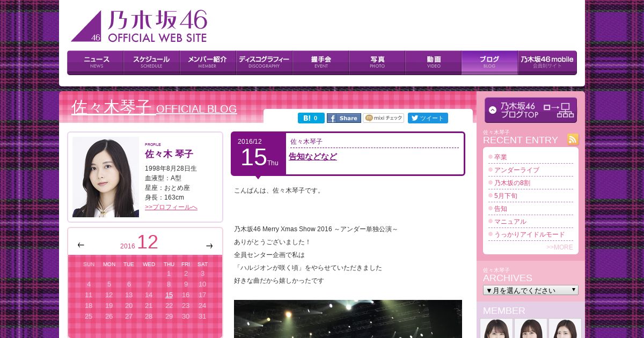Click the first member thumbnail under MEMBER
644x338 pixels.
click(496, 328)
